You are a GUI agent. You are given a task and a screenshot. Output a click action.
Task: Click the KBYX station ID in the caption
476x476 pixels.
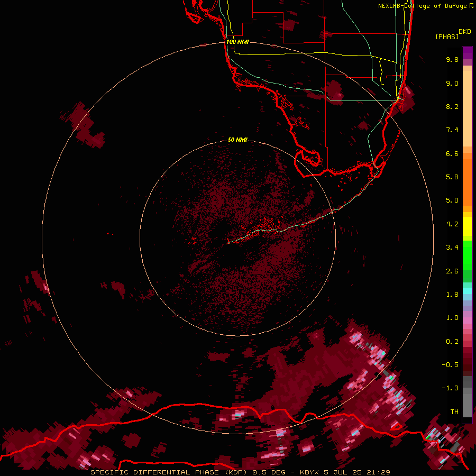click(x=309, y=472)
